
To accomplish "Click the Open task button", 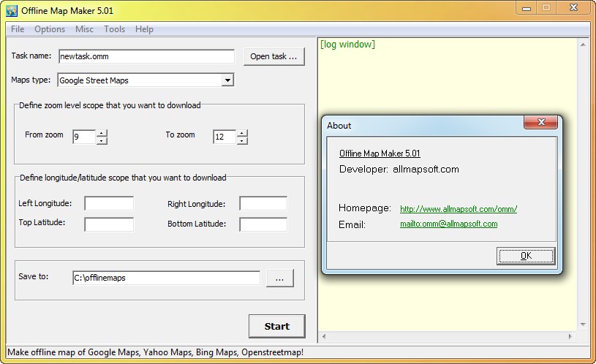I will [x=274, y=56].
